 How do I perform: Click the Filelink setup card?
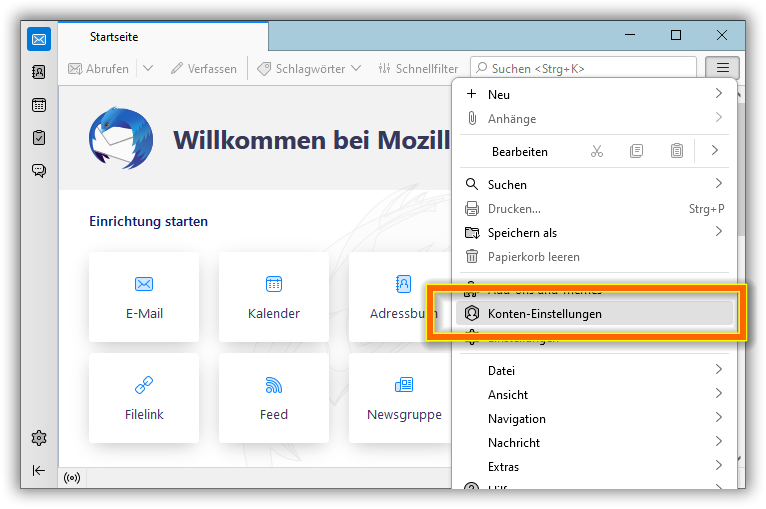coord(144,398)
